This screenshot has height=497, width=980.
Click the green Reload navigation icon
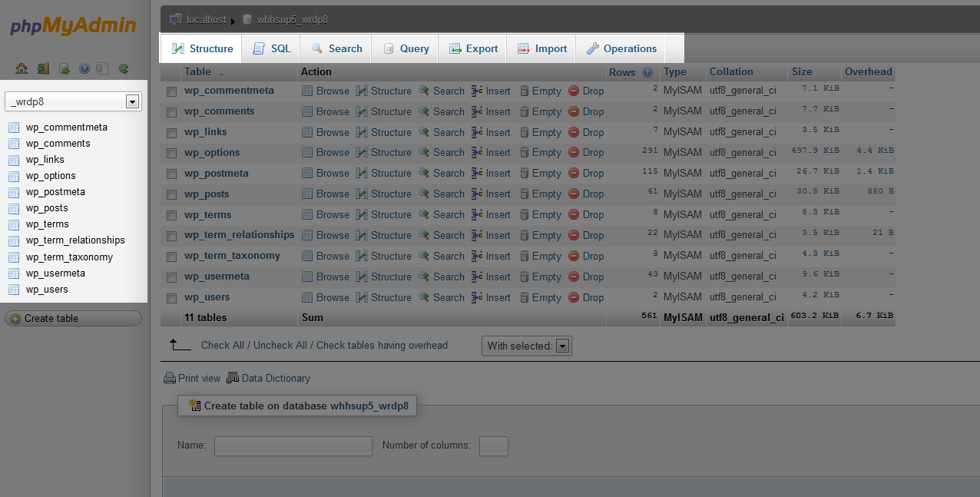click(123, 68)
